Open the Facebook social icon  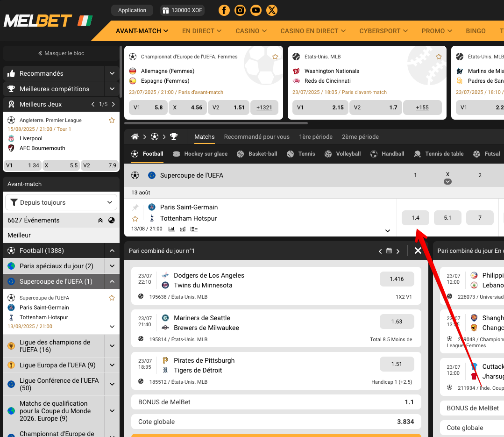point(224,10)
